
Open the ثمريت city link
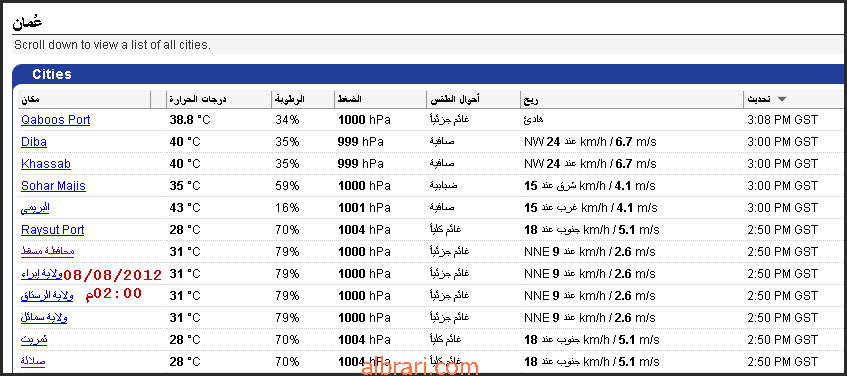point(34,339)
